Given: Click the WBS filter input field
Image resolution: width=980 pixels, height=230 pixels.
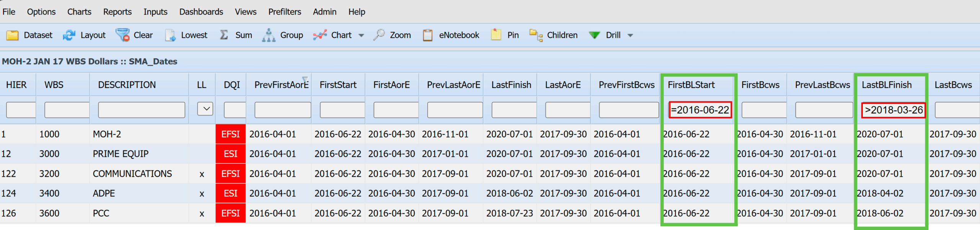Looking at the screenshot, I should 67,110.
